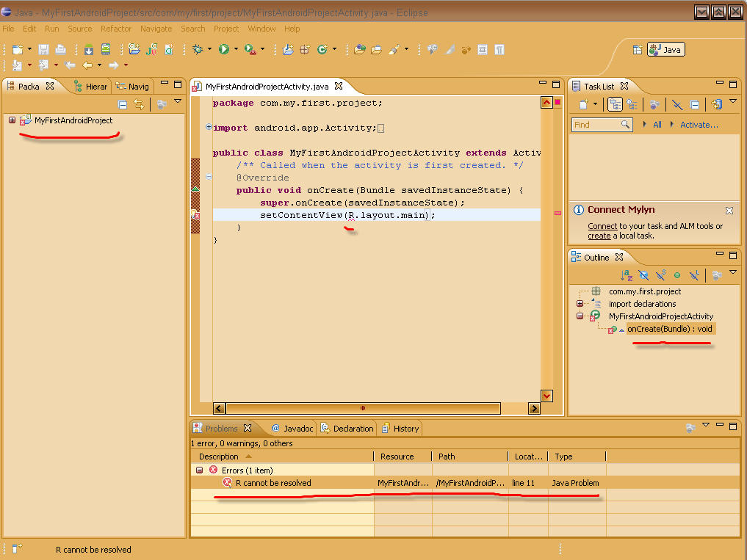The width and height of the screenshot is (747, 560).
Task: Open the Navigate menu
Action: click(156, 29)
